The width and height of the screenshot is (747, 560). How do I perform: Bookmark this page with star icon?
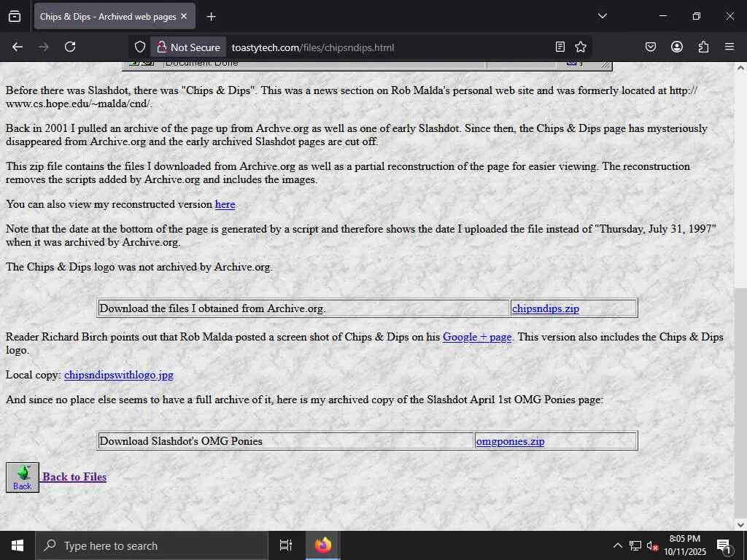coord(580,47)
